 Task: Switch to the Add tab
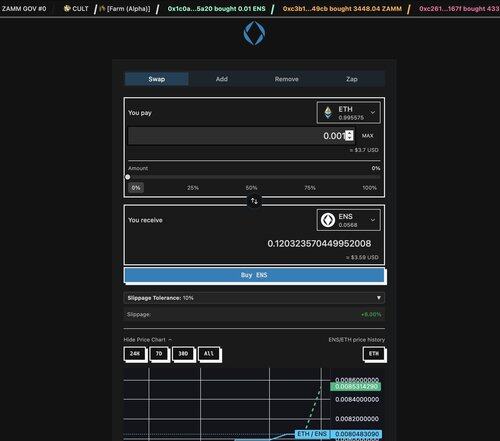(222, 79)
